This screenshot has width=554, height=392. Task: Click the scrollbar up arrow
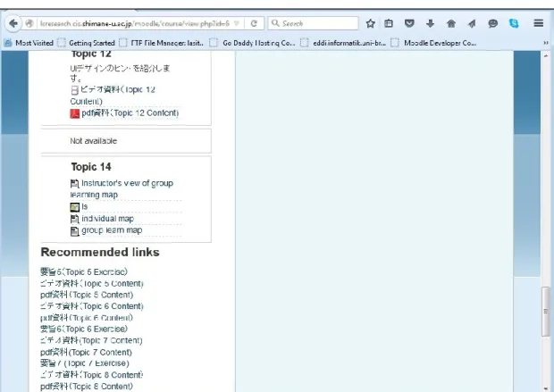click(546, 55)
